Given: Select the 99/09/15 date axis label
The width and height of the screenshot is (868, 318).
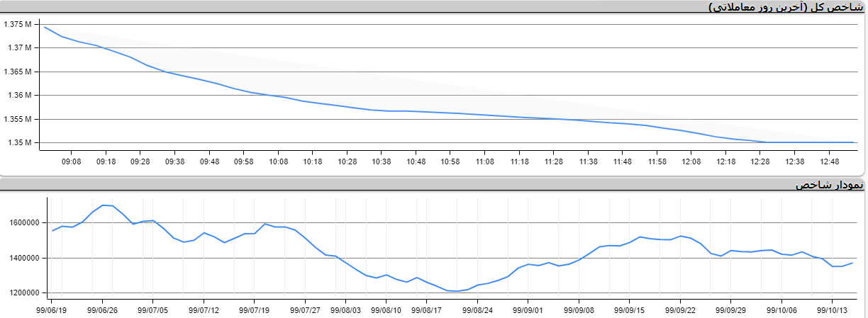Looking at the screenshot, I should (x=629, y=310).
